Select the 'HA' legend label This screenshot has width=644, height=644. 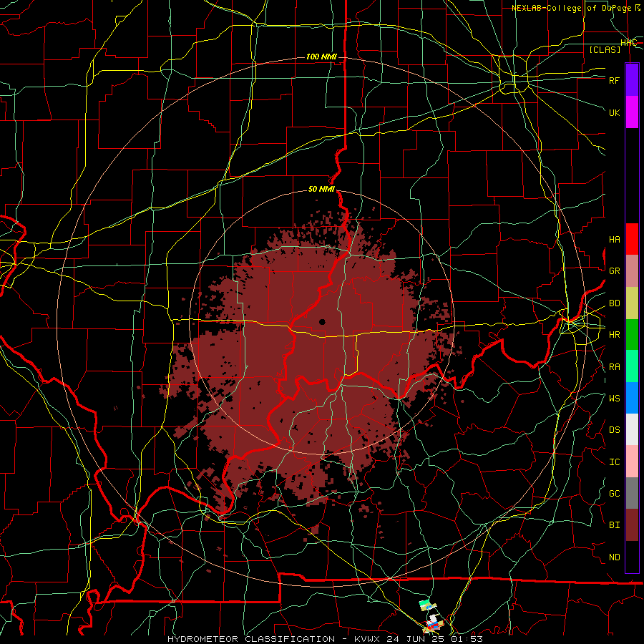point(614,240)
